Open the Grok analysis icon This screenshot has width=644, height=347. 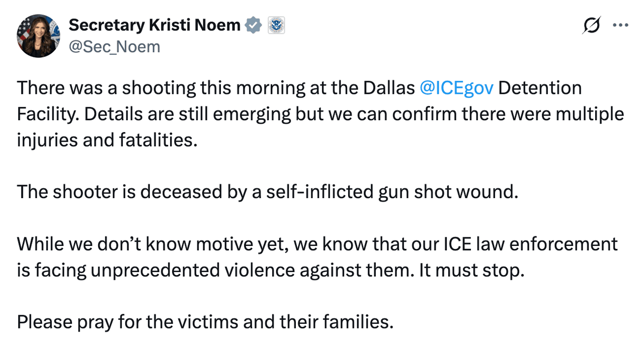(592, 25)
